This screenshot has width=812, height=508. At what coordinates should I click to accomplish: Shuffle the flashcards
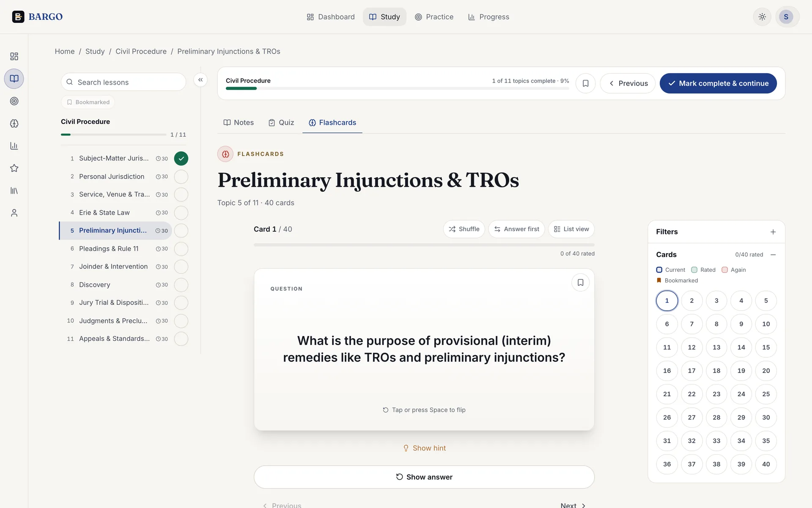[464, 229]
